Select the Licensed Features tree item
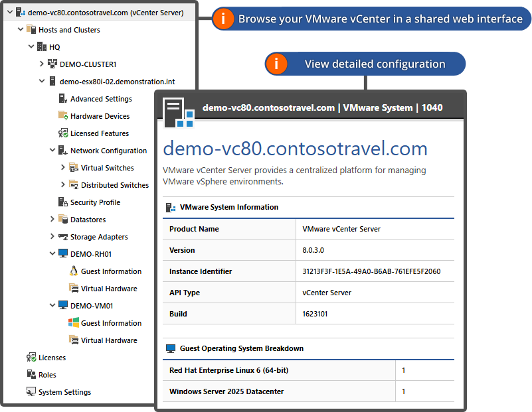 point(100,133)
